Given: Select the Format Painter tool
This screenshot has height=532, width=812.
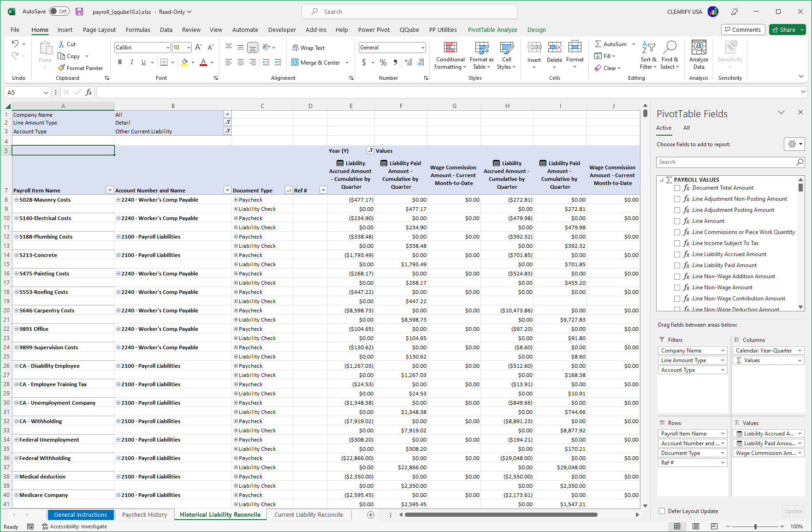Looking at the screenshot, I should (x=81, y=68).
